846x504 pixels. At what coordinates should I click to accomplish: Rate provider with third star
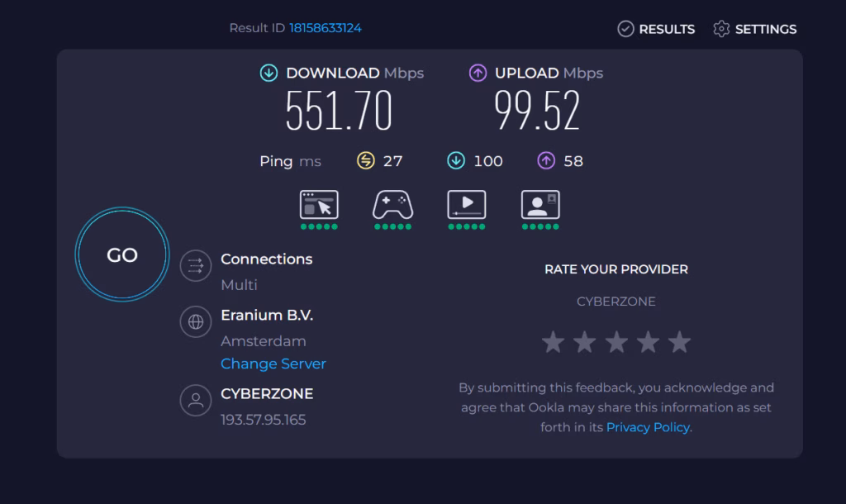pyautogui.click(x=616, y=342)
